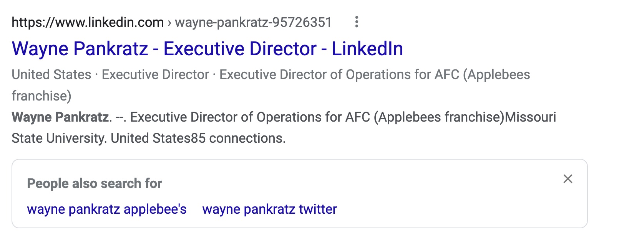This screenshot has width=644, height=244.
Task: Search for wayne pankratz twitter
Action: pyautogui.click(x=269, y=209)
